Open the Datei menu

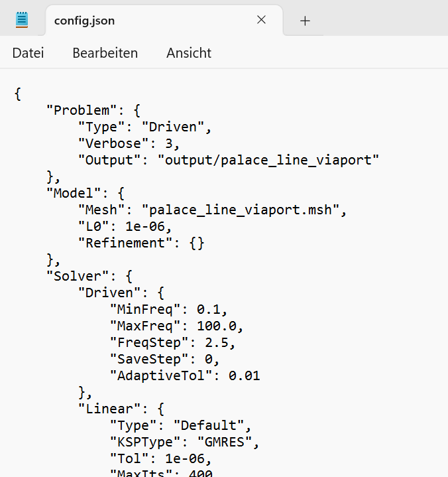28,53
